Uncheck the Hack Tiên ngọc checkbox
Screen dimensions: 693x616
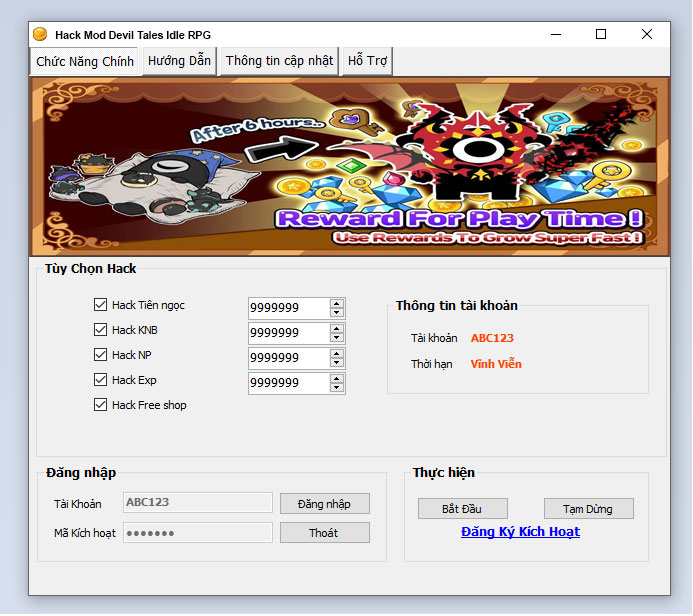coord(100,304)
